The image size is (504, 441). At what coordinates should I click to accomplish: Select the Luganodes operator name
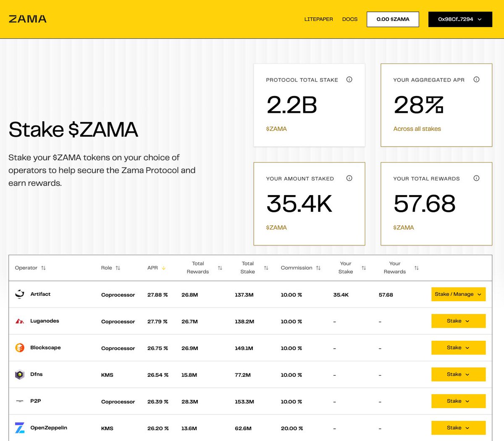(x=45, y=321)
